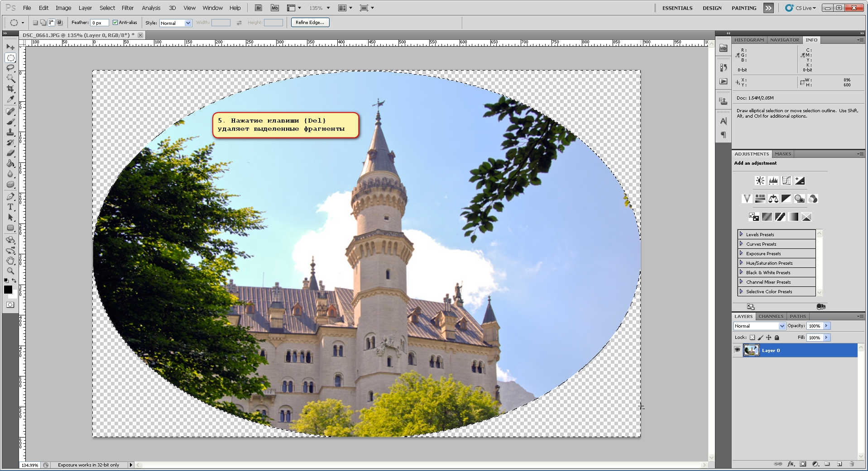Select the Elliptical Marquee tool in toolbox

(x=10, y=57)
